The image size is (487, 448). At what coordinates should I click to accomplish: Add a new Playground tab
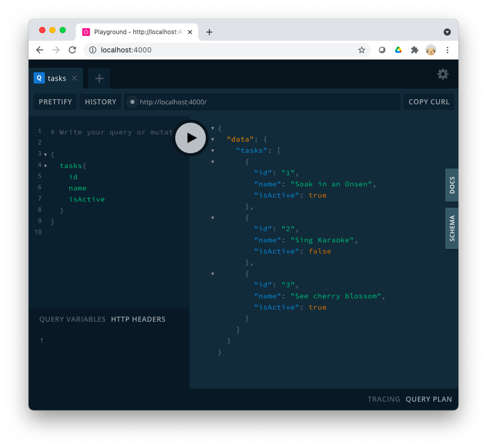99,78
